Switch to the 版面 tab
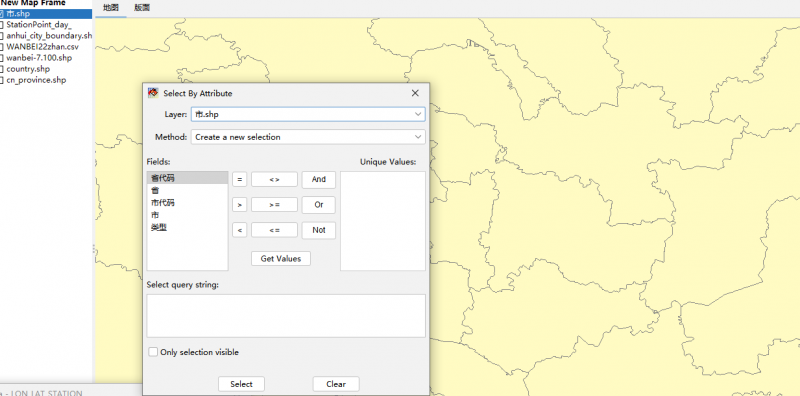Screen dimensions: 800x396 pyautogui.click(x=142, y=8)
